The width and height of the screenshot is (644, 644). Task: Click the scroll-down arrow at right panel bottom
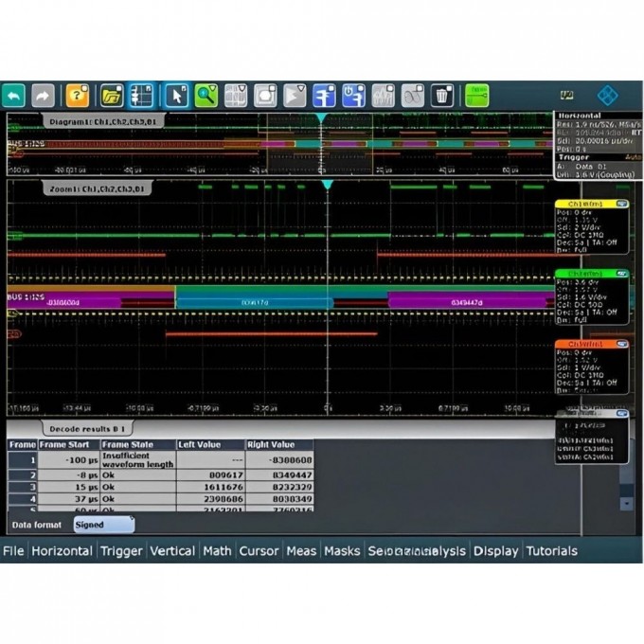pyautogui.click(x=624, y=503)
